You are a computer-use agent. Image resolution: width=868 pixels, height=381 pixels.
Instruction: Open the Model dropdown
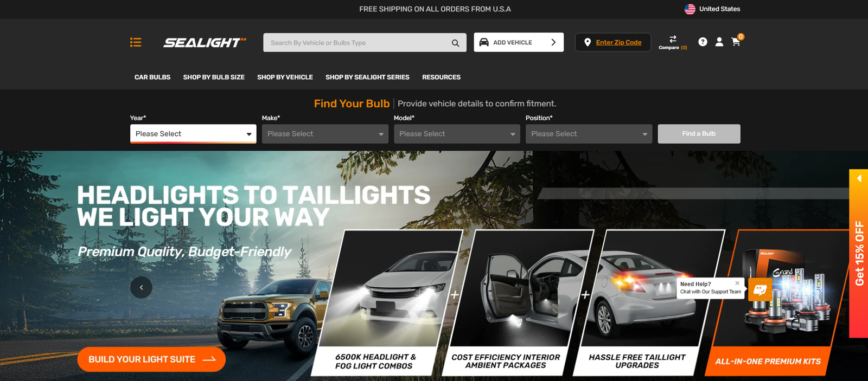(457, 134)
